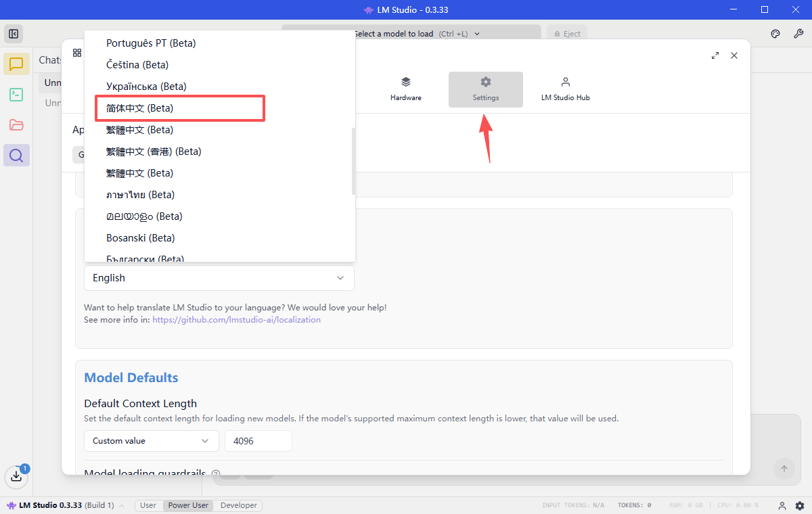
Task: Switch to Developer mode
Action: (x=239, y=505)
